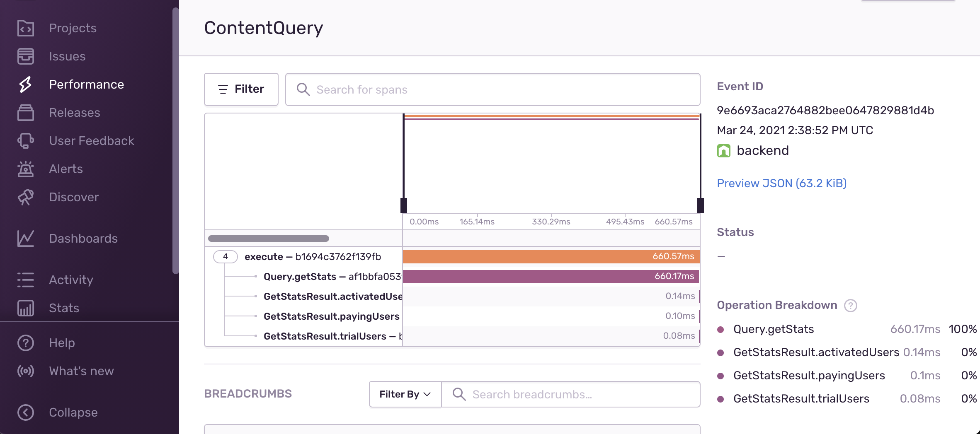
Task: Click the right minimap window handle
Action: [x=701, y=205]
